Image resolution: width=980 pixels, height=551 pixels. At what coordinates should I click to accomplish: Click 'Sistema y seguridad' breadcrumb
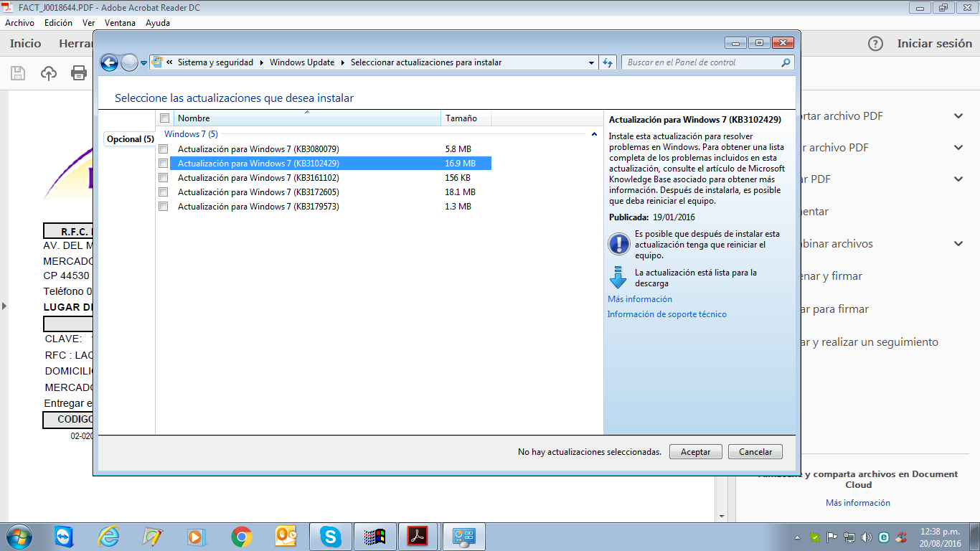click(x=215, y=62)
